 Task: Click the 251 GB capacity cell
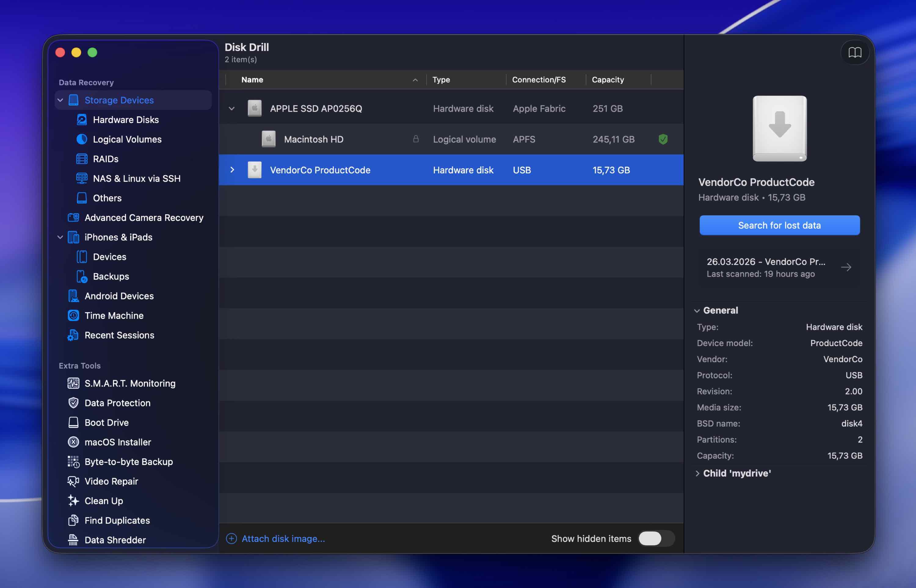point(608,108)
